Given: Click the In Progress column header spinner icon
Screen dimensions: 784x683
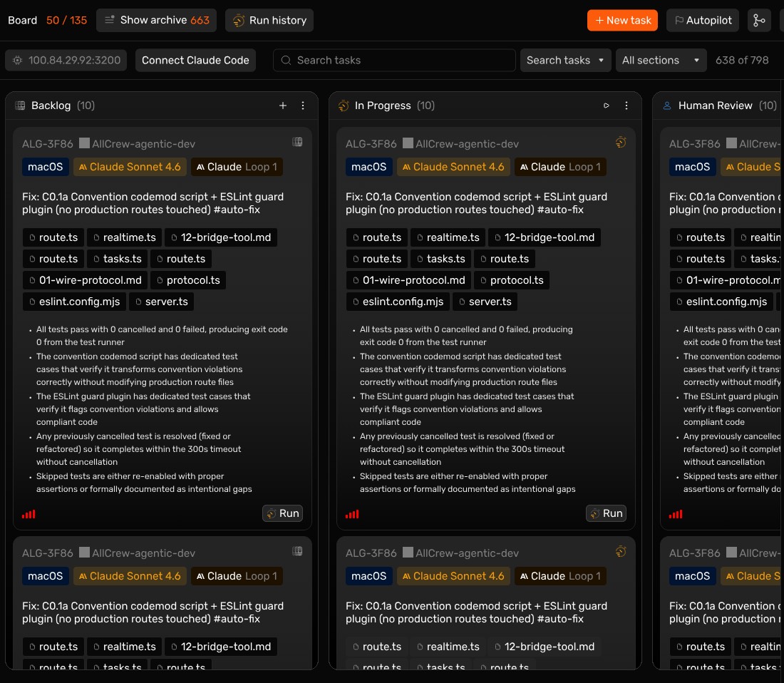Looking at the screenshot, I should 344,106.
